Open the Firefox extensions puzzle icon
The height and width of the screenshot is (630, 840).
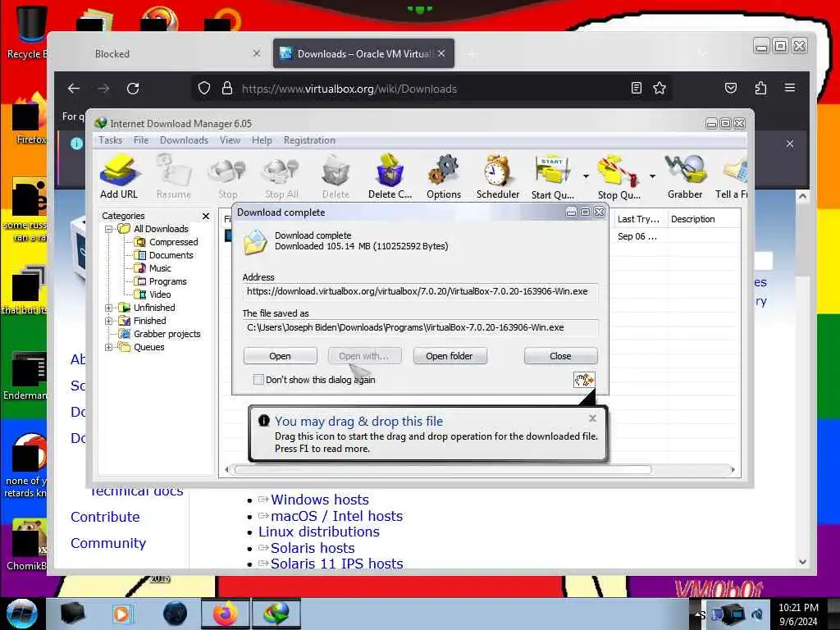click(x=760, y=89)
